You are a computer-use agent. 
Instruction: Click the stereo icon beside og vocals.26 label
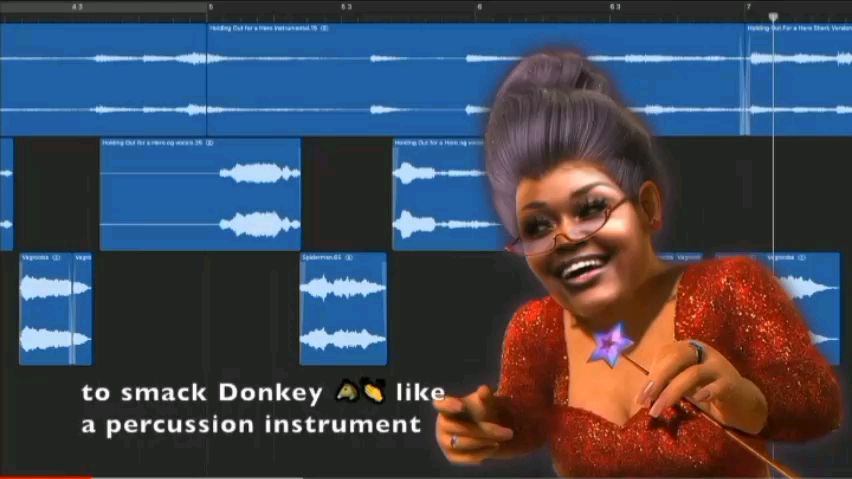[x=210, y=143]
